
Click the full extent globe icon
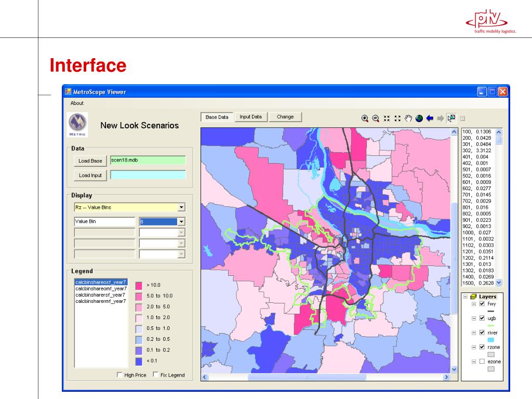(419, 118)
